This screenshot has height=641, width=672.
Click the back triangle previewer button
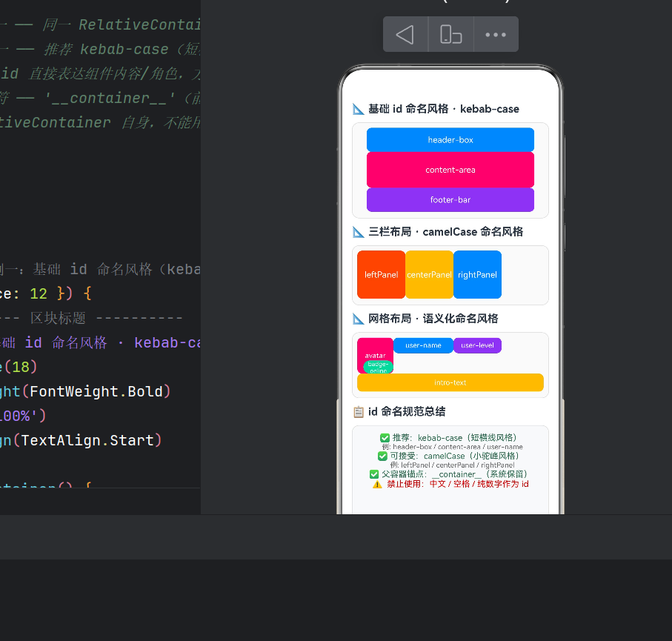(405, 34)
